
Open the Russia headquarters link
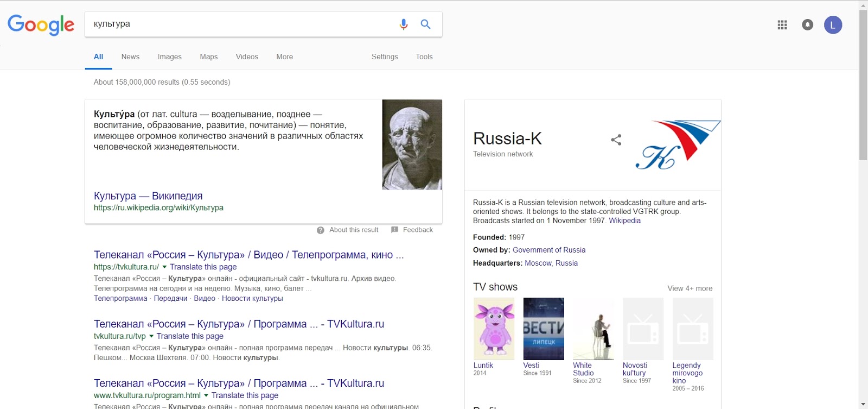coord(566,263)
